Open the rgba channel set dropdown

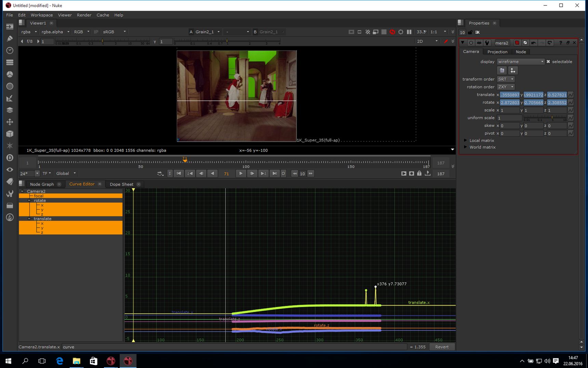(29, 32)
